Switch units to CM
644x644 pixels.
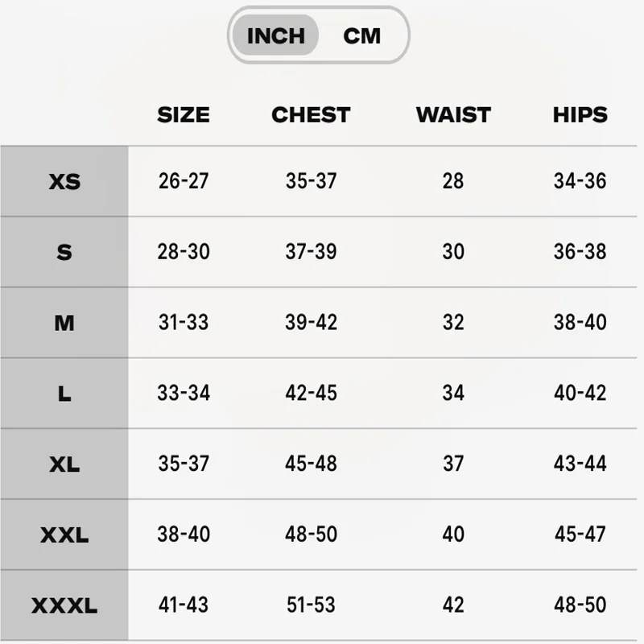(x=361, y=36)
